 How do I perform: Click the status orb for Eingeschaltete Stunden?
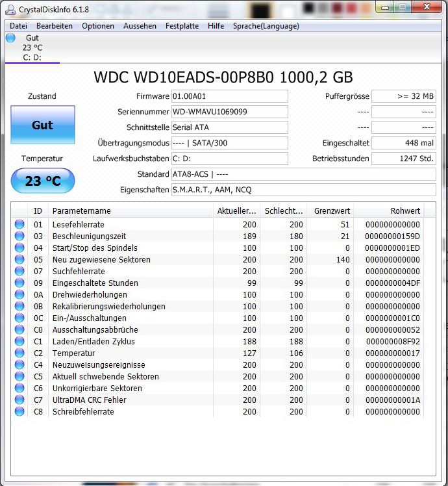(x=19, y=283)
